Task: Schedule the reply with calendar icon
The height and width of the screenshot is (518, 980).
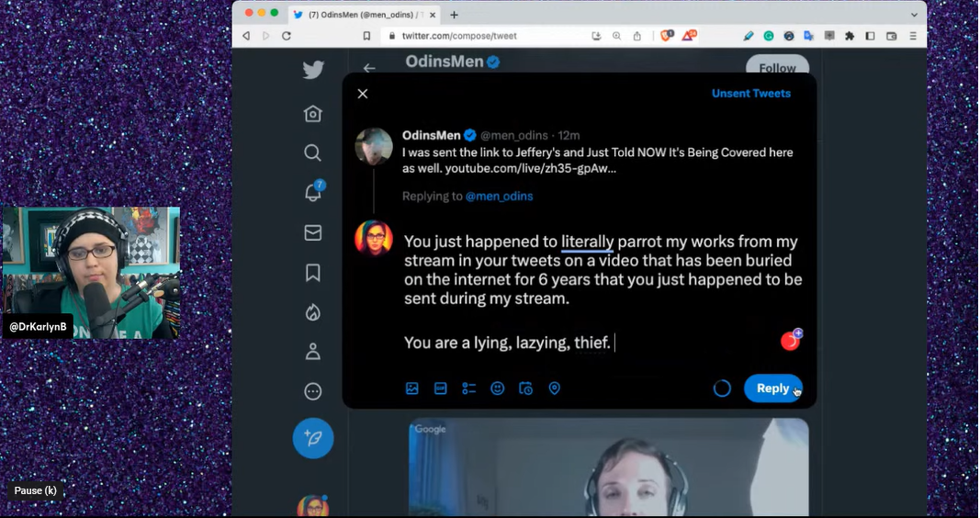Action: tap(525, 388)
